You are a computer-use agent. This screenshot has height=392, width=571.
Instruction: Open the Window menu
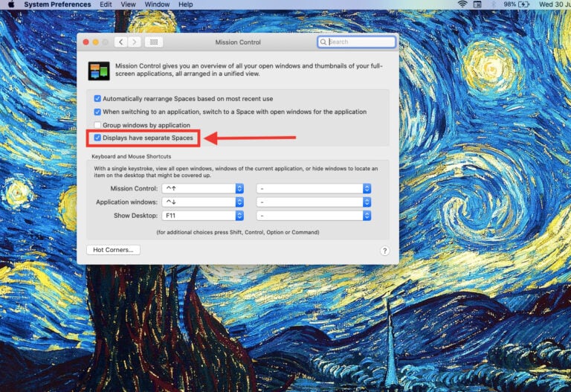[157, 4]
